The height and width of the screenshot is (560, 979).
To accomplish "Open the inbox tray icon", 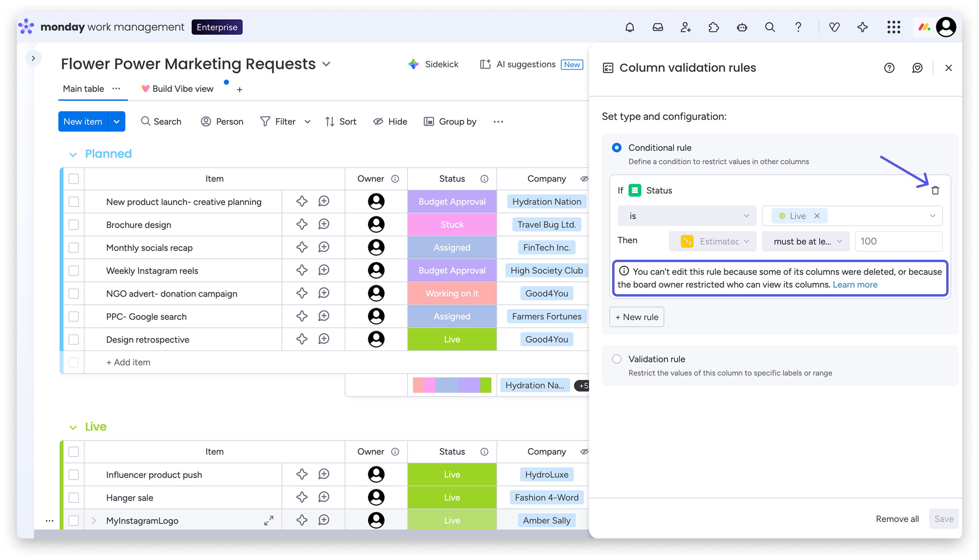I will [x=658, y=27].
